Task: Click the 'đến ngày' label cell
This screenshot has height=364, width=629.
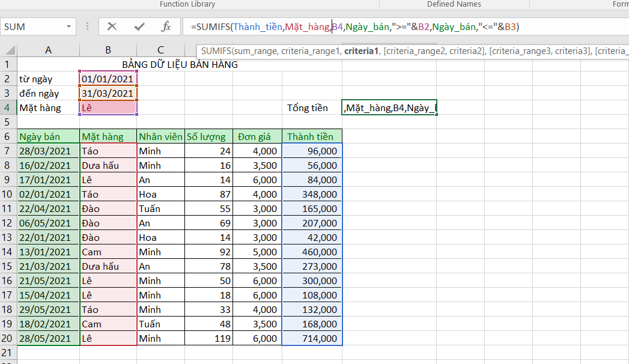Action: click(x=48, y=94)
